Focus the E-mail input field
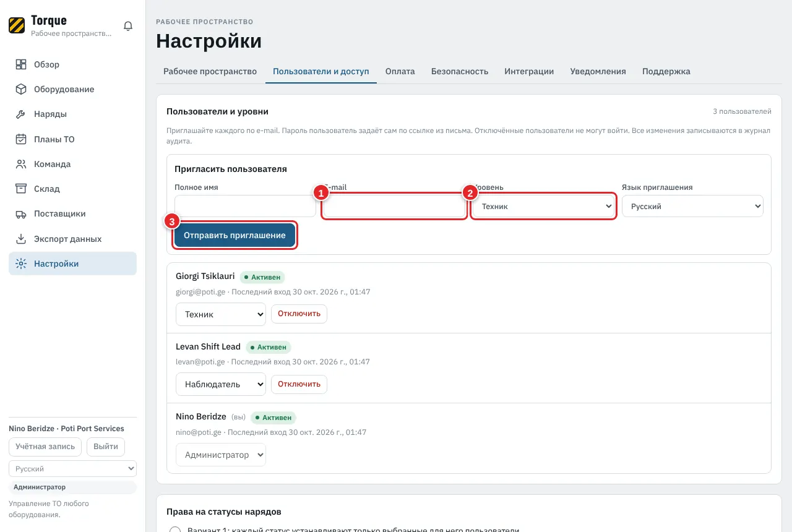 [394, 206]
